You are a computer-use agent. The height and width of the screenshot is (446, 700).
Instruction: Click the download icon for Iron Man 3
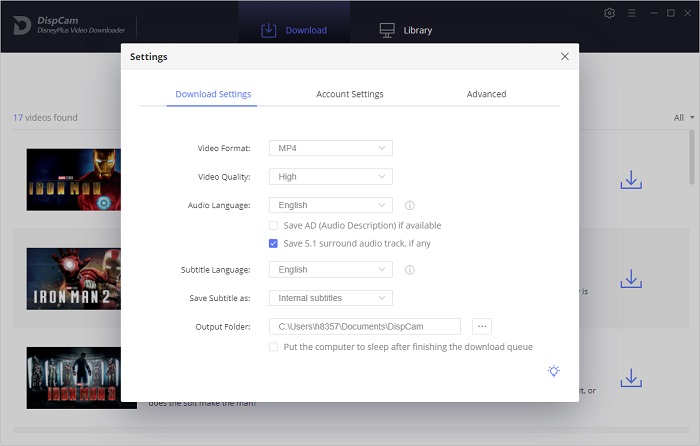(630, 378)
